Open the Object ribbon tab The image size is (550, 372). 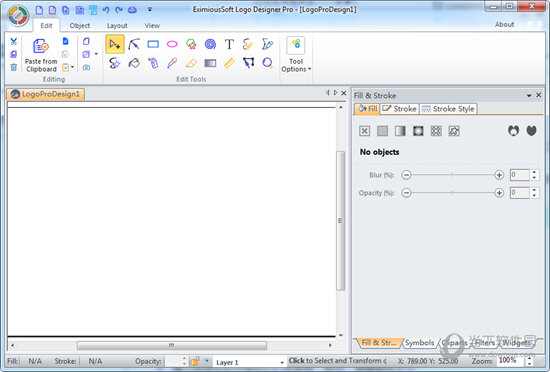pyautogui.click(x=80, y=26)
